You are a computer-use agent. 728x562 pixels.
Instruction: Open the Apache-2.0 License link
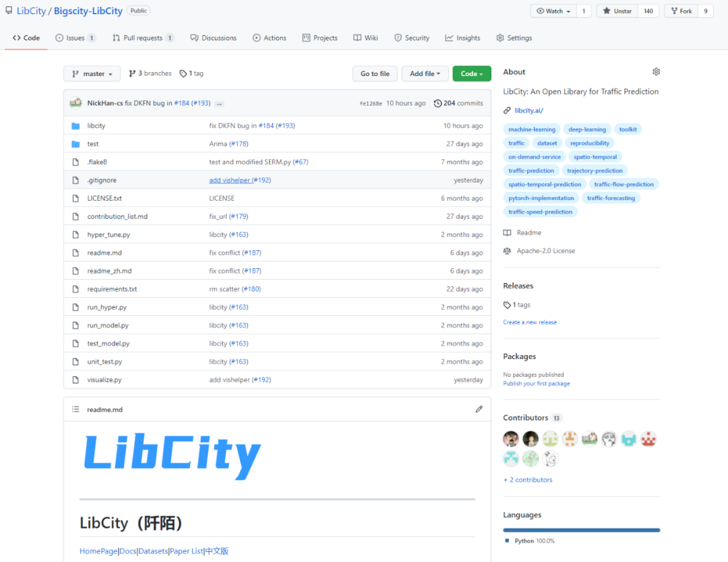tap(545, 251)
